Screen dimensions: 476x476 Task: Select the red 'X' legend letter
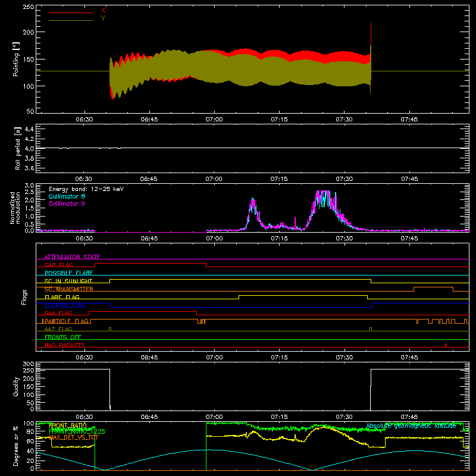(103, 11)
